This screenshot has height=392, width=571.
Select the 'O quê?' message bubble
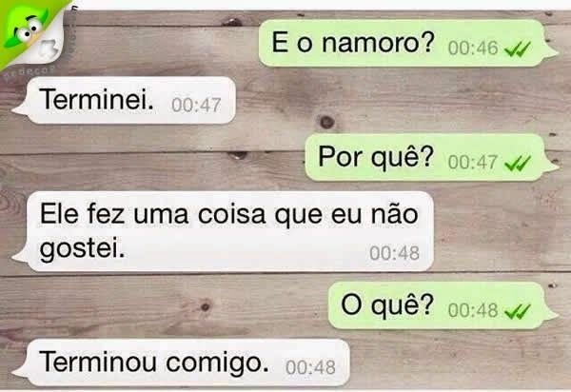click(443, 305)
